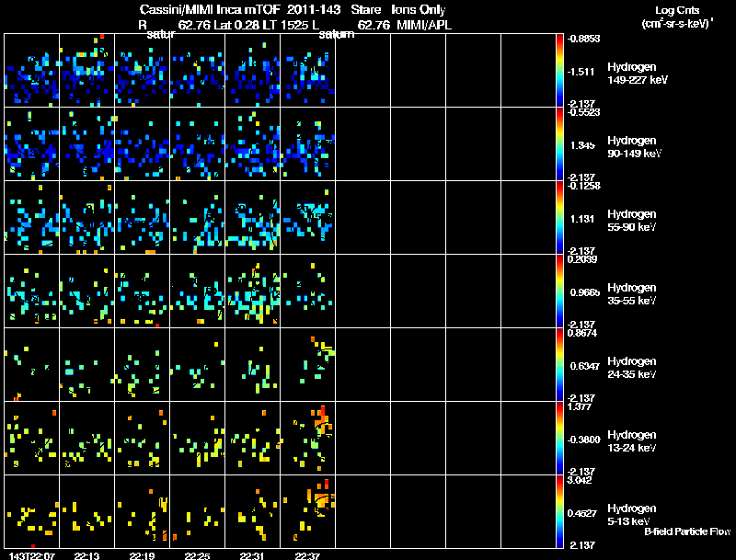Click the '22:31' time label
Screen dimensions: 736x560
pos(252,555)
